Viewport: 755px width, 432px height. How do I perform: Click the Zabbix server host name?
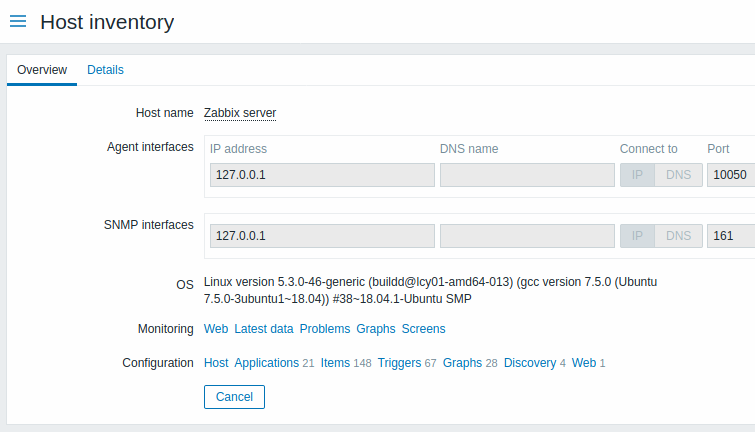pos(240,113)
